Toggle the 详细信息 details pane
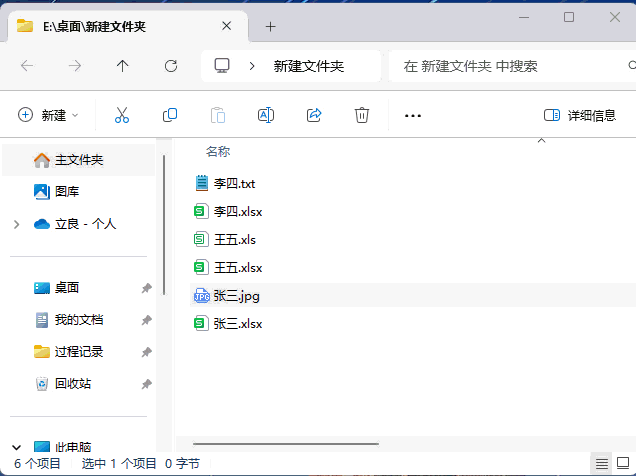The image size is (636, 476). 580,115
